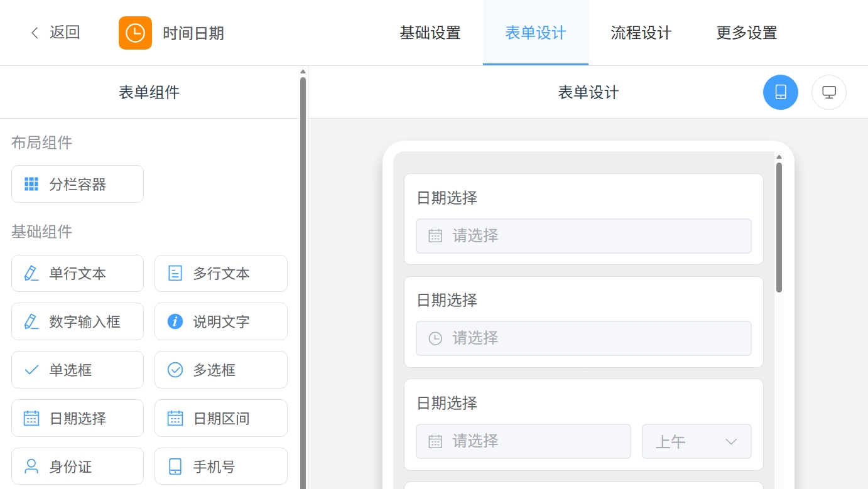This screenshot has height=489, width=868.
Task: Click the left components panel scrollbar
Action: pyautogui.click(x=303, y=282)
